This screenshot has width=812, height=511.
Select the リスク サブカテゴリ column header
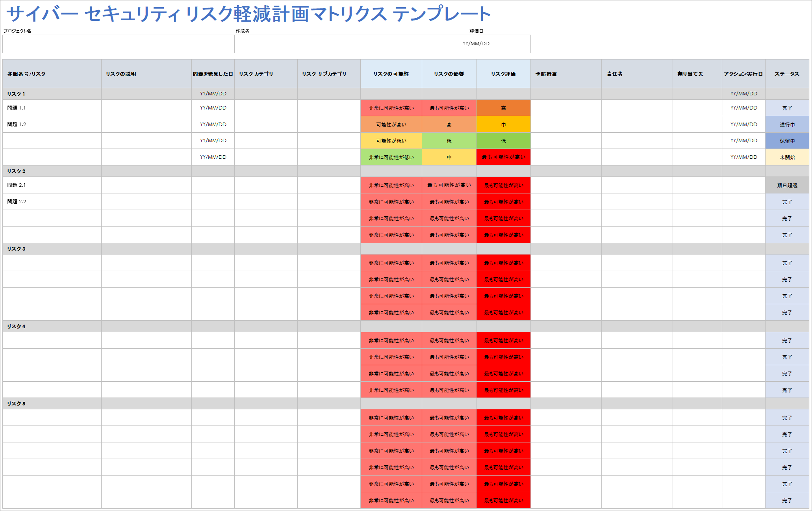tap(329, 74)
